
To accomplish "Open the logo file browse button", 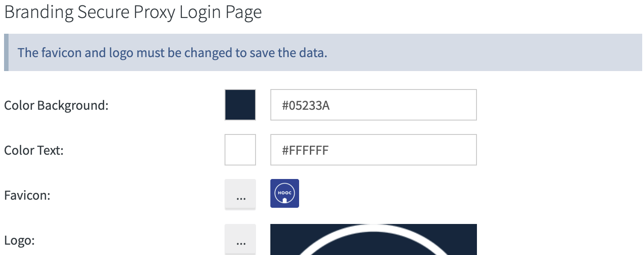I will click(x=240, y=240).
